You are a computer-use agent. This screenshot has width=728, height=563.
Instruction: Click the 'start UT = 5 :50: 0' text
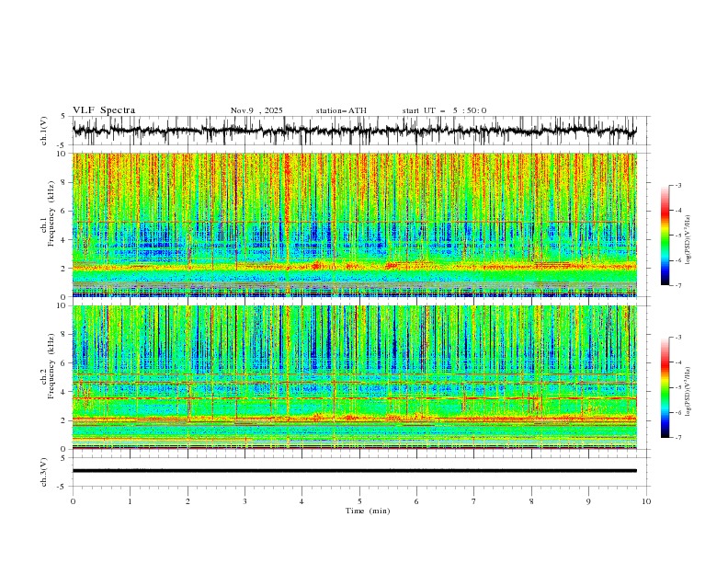coord(444,110)
